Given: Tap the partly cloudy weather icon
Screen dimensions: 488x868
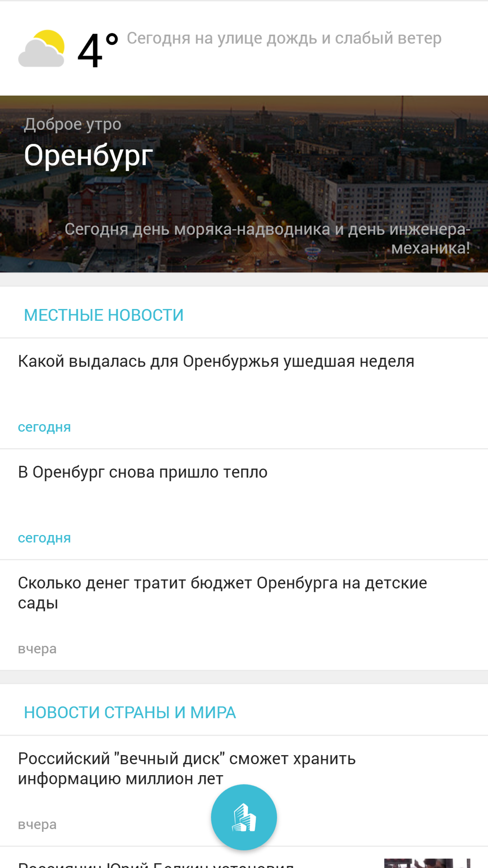Looking at the screenshot, I should point(41,48).
